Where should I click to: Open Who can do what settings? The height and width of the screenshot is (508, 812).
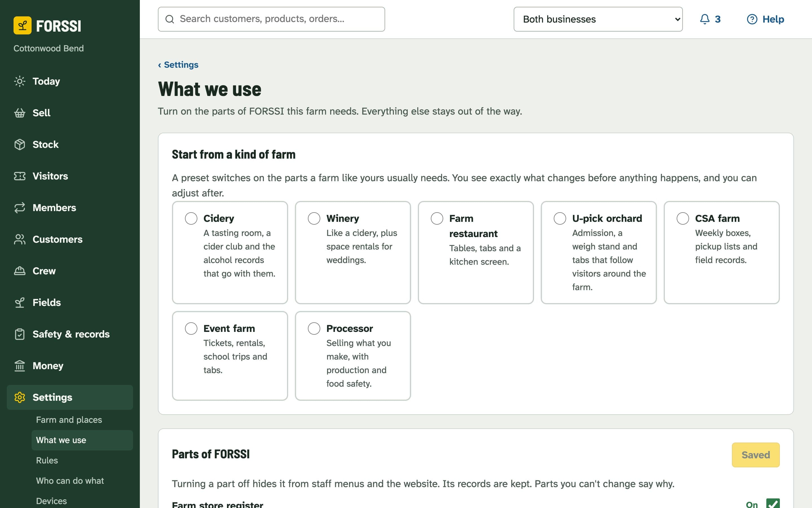pyautogui.click(x=82, y=481)
